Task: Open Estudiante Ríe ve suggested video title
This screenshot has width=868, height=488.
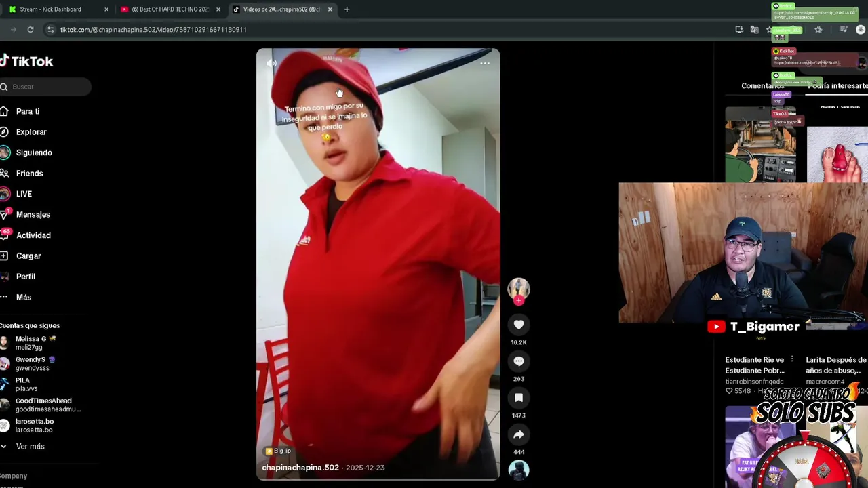Action: (x=755, y=365)
